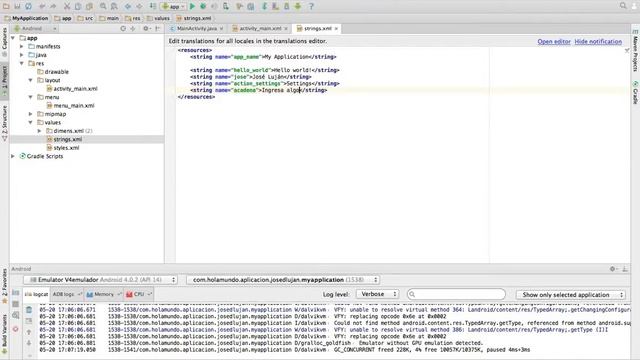Change Log level Verbose dropdown
The height and width of the screenshot is (360, 640).
pyautogui.click(x=378, y=294)
